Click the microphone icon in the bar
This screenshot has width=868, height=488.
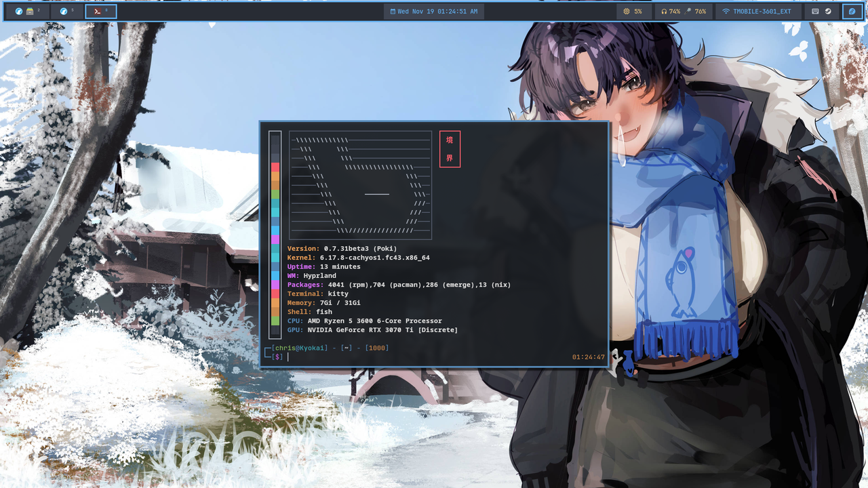688,11
